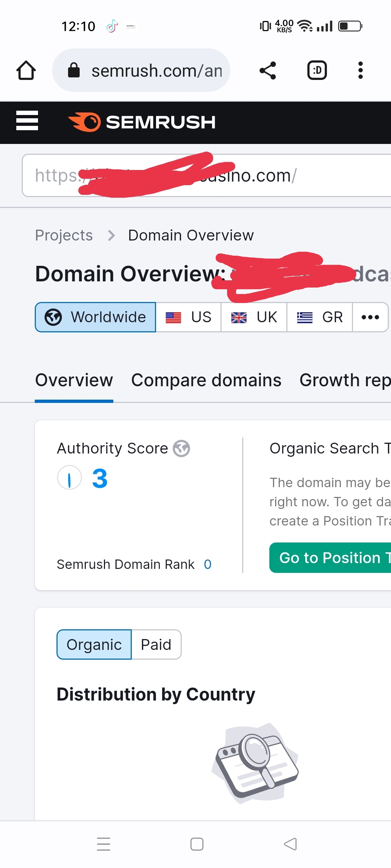Click the globe icon next to Authority Score
Image resolution: width=391 pixels, height=868 pixels.
coord(181,448)
